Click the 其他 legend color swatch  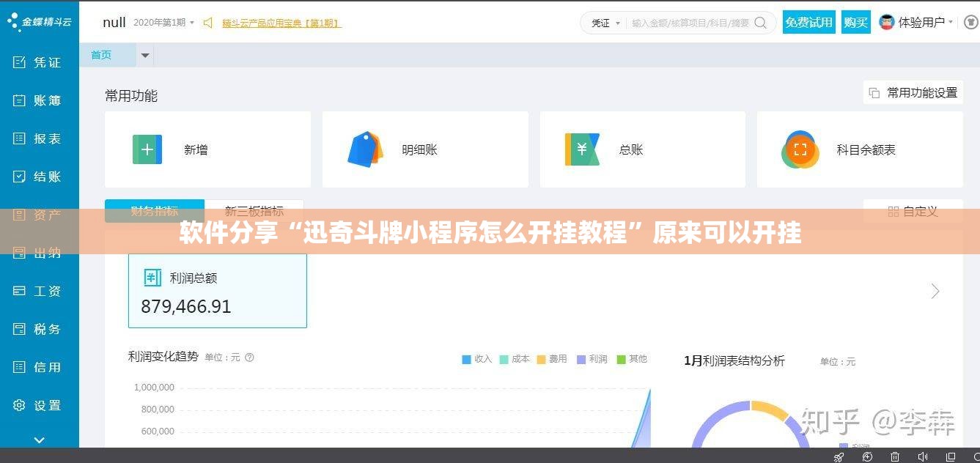[621, 359]
